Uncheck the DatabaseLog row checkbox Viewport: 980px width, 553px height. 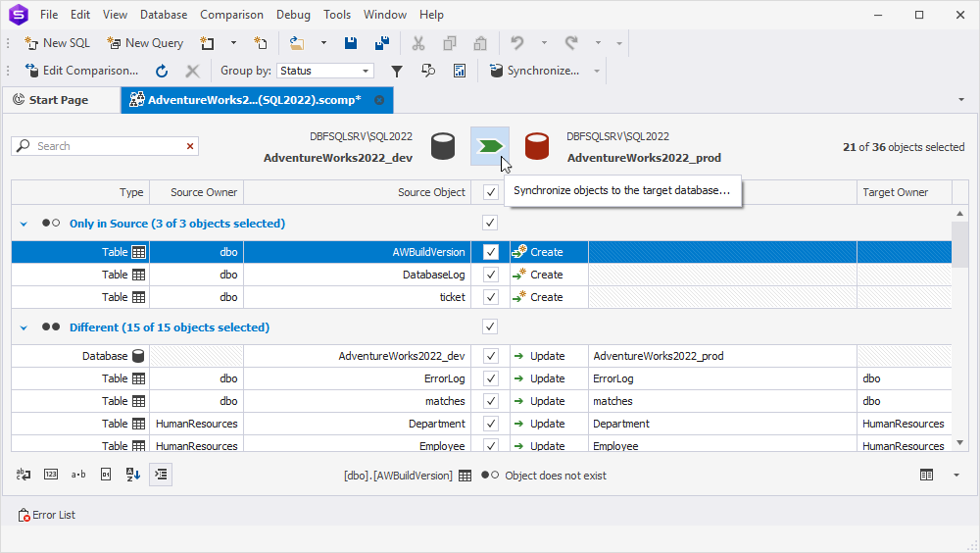tap(491, 275)
